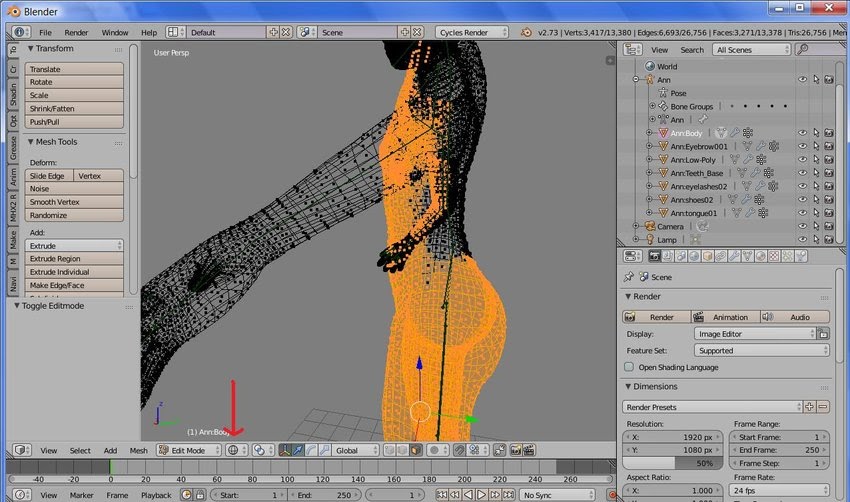Select the translate manipulator arrow icon
The width and height of the screenshot is (850, 502).
click(298, 450)
